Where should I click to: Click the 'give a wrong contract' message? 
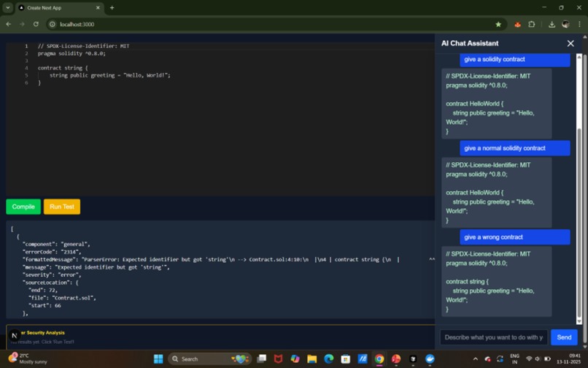[515, 237]
